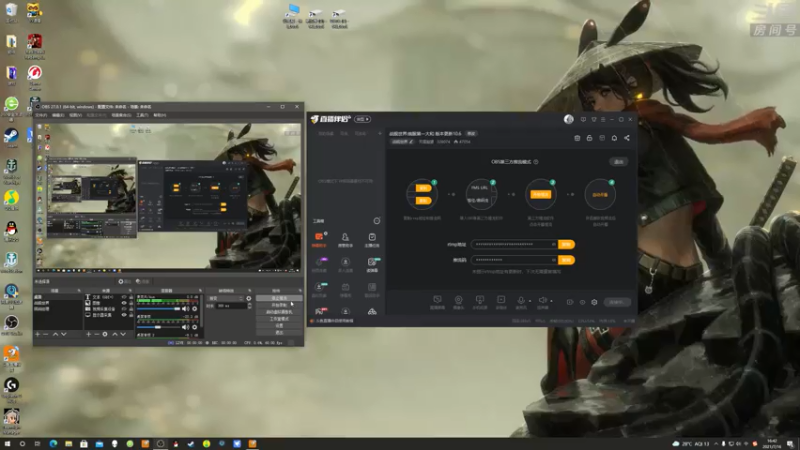800x450 pixels.
Task: Remove the selected scene in OBS Scenes panel
Action: (46, 334)
